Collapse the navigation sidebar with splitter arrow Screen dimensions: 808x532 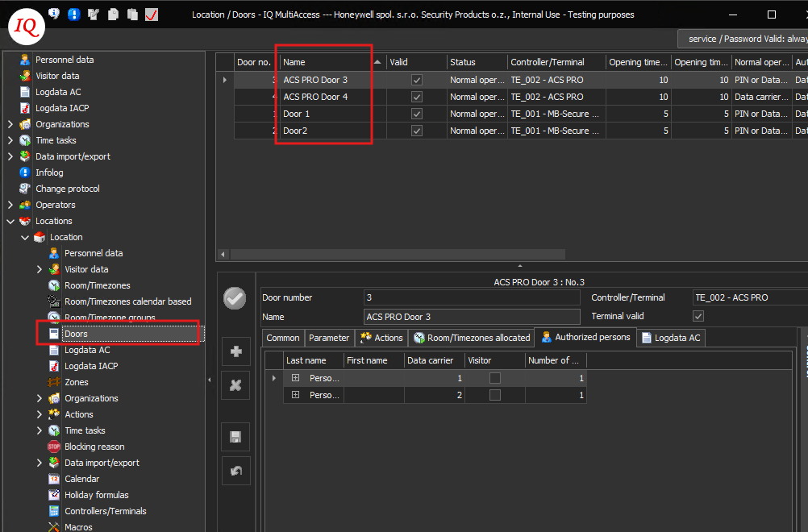coord(210,380)
